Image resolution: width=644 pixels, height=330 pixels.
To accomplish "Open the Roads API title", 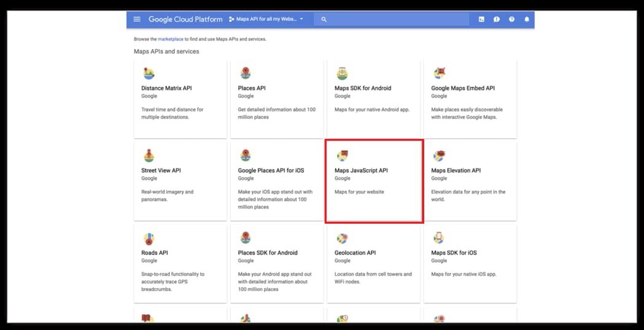I will (x=155, y=253).
